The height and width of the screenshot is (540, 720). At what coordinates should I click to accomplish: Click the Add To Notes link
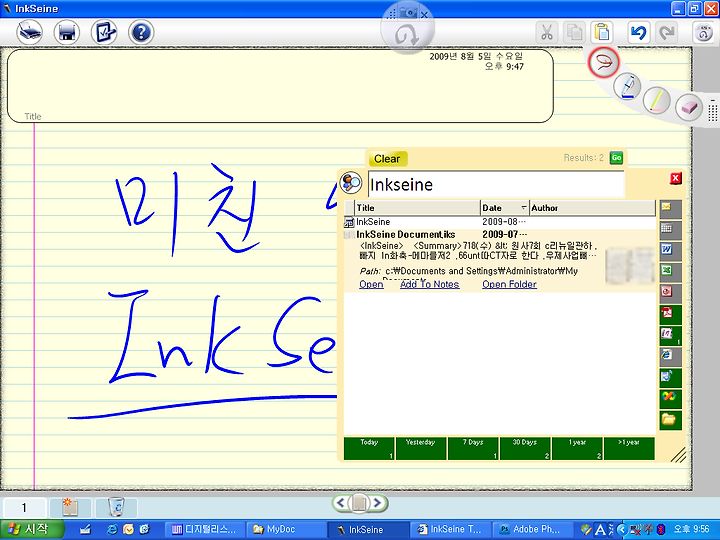tap(429, 284)
